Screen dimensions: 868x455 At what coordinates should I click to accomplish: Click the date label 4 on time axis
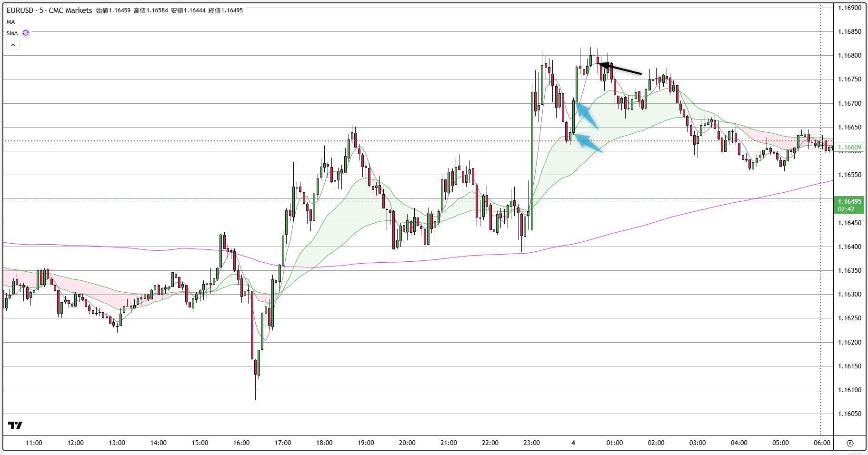coord(573,443)
